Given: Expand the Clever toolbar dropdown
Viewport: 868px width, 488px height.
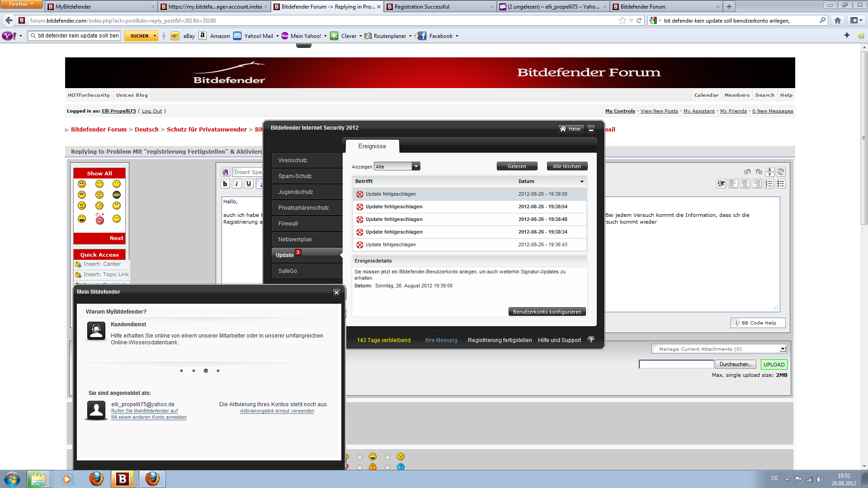Looking at the screenshot, I should pyautogui.click(x=360, y=36).
